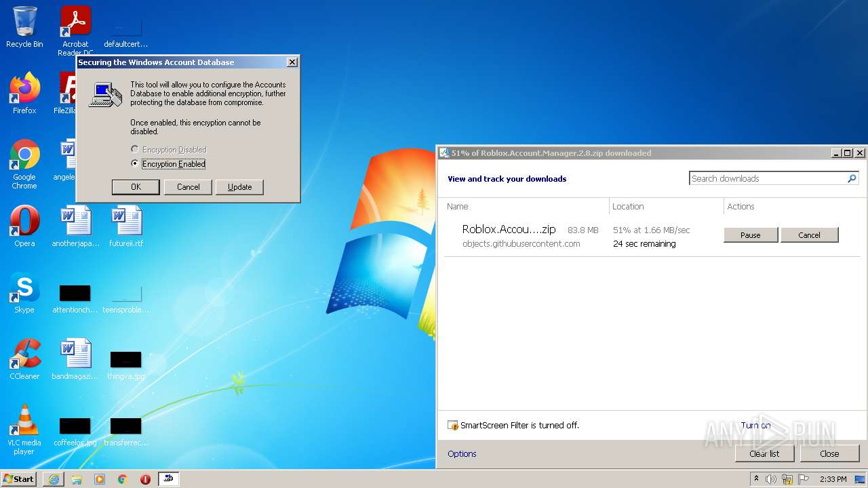Select the transferrec desktop file
Screen dimensions: 868x488
[x=125, y=432]
